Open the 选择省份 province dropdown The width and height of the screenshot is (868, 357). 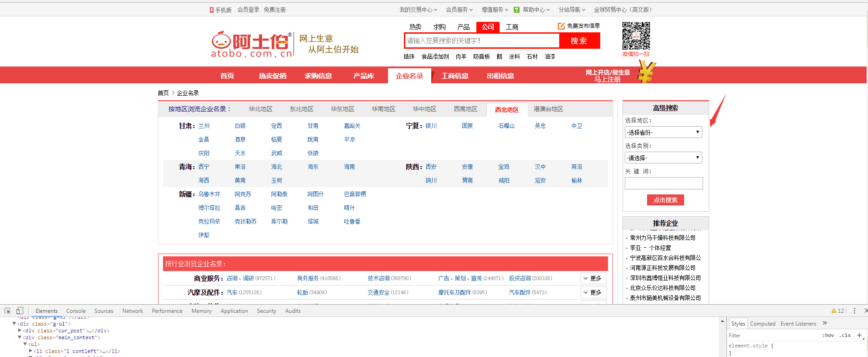pos(664,132)
